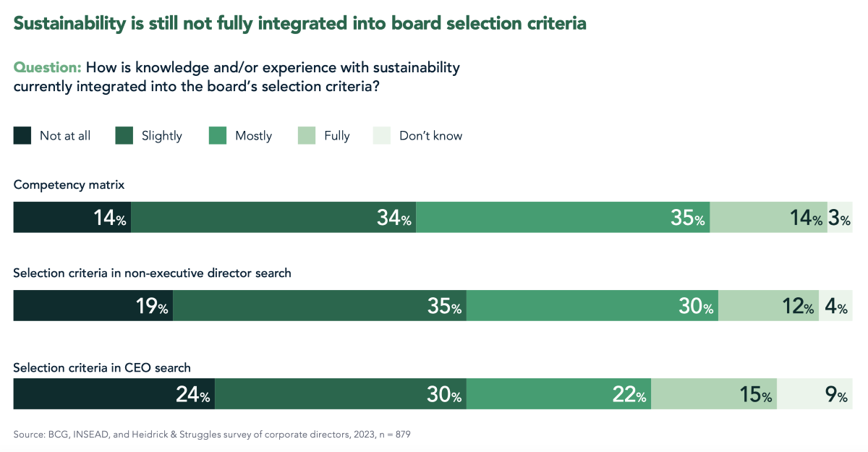Select the 9% segment in CEO search bar
Screen dimensions: 868x452
point(814,394)
